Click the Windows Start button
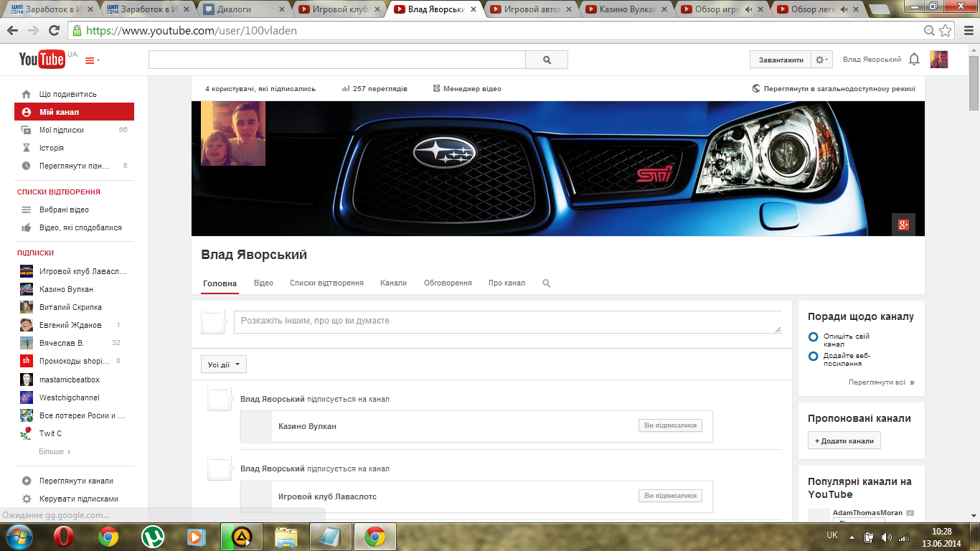This screenshot has height=551, width=980. 20,537
